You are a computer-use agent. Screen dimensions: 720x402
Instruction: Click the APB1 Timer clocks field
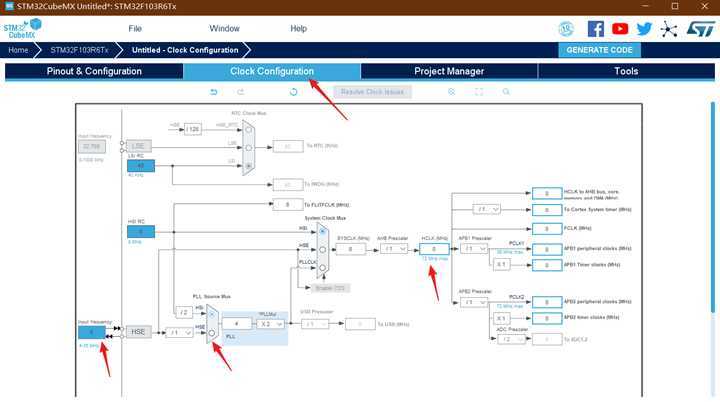[x=547, y=265]
